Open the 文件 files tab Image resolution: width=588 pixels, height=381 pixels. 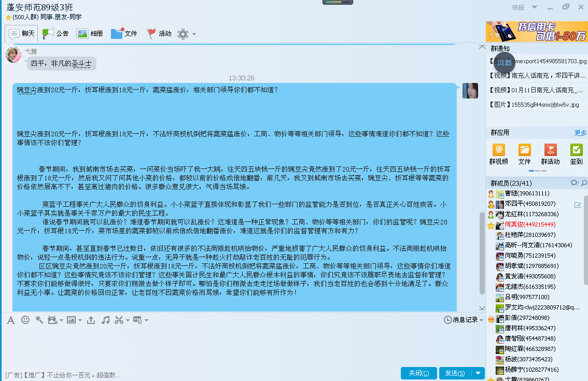click(124, 34)
